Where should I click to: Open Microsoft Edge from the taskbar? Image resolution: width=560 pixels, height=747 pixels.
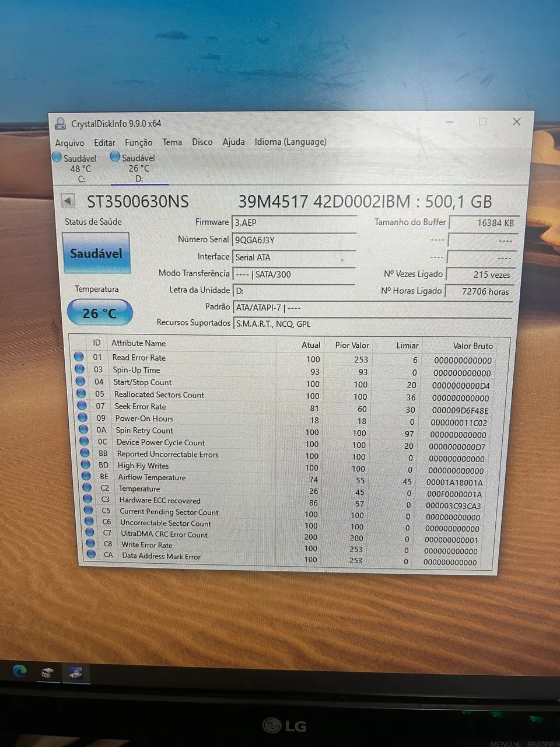coord(19,671)
